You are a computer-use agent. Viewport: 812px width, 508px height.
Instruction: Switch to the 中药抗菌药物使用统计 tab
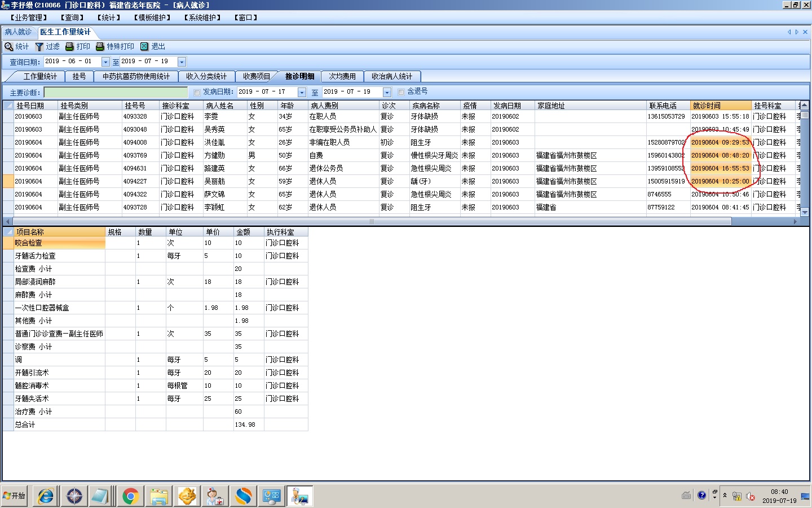[x=136, y=76]
